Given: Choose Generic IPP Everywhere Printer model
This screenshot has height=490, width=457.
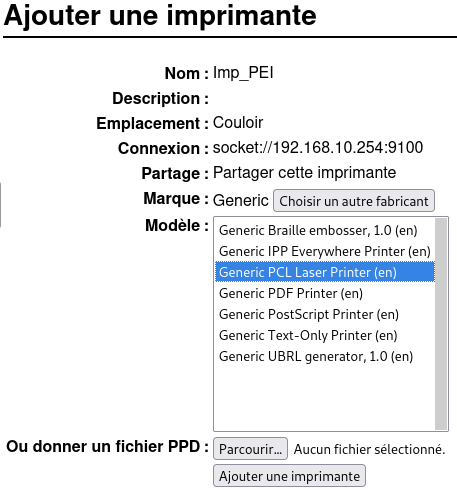Looking at the screenshot, I should pos(325,251).
